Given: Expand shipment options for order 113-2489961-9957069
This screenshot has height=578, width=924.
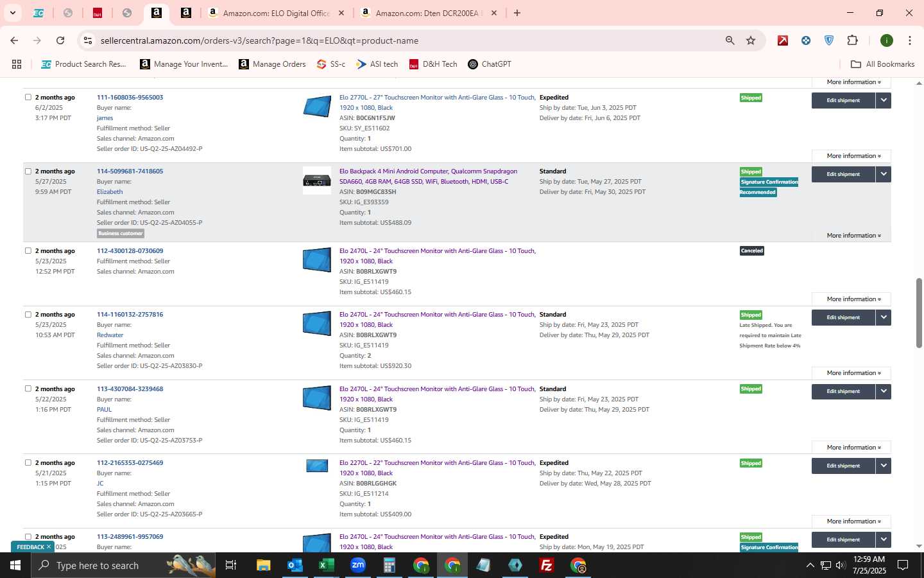Looking at the screenshot, I should pyautogui.click(x=884, y=539).
